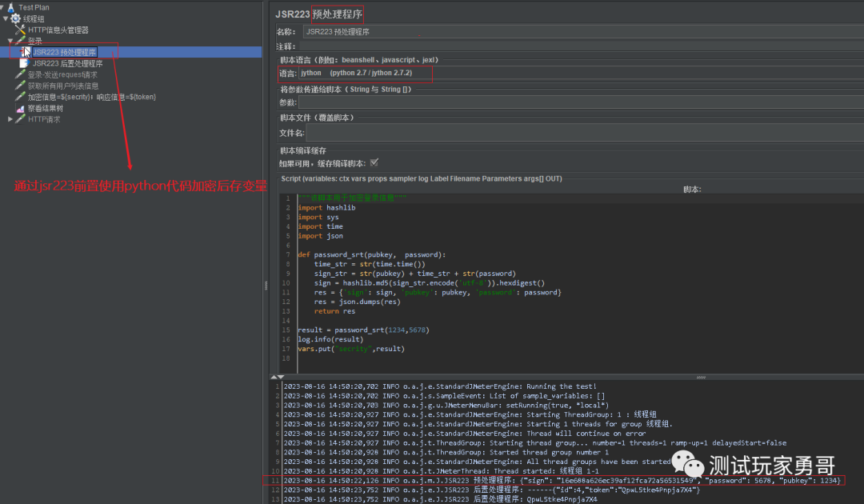Screen dimensions: 864x504
Task: Click the 文件名 script file input field
Action: pos(585,133)
